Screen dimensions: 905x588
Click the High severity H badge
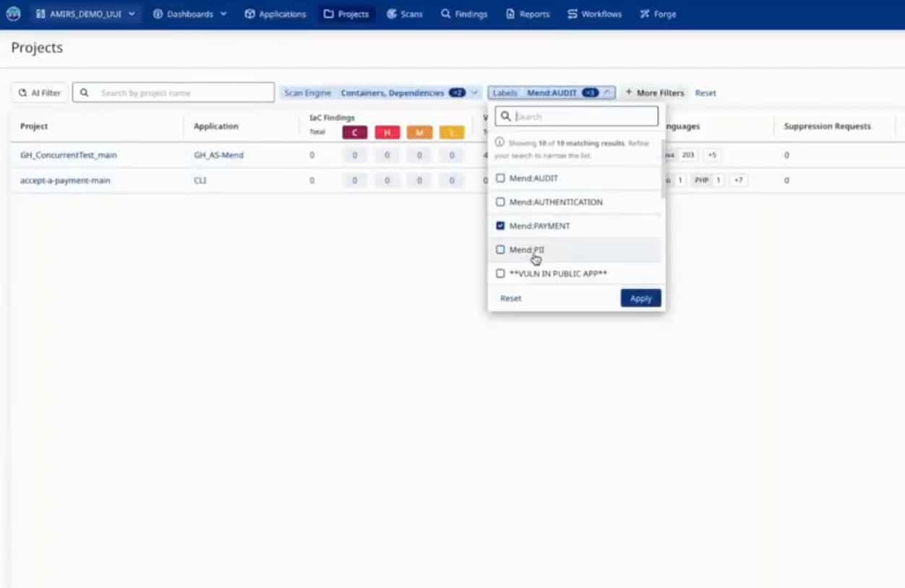(387, 133)
